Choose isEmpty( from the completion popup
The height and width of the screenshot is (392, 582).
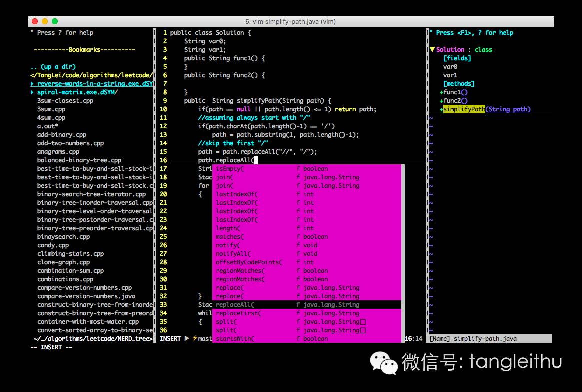(x=307, y=169)
